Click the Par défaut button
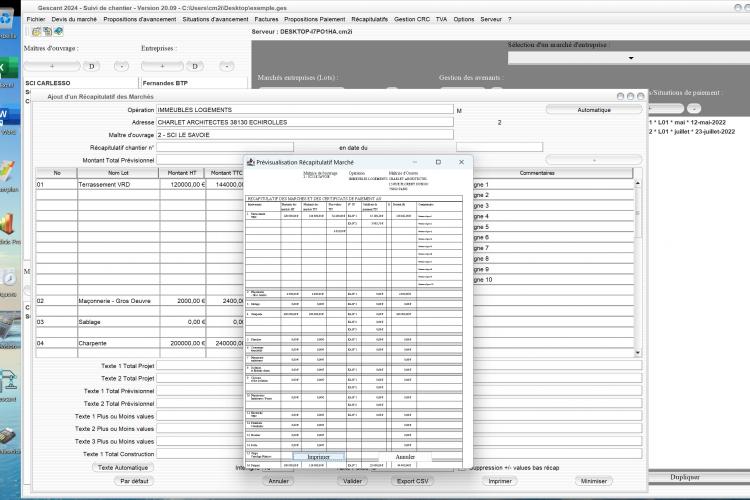The width and height of the screenshot is (750, 500). (x=134, y=481)
